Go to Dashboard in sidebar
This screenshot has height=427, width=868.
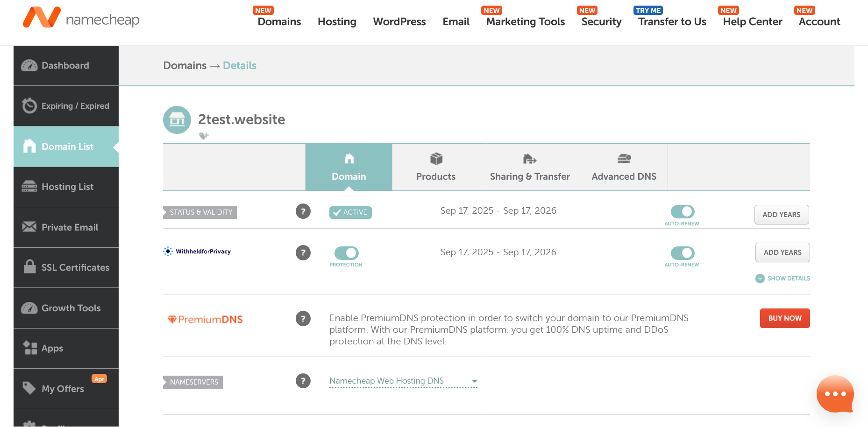[x=66, y=66]
